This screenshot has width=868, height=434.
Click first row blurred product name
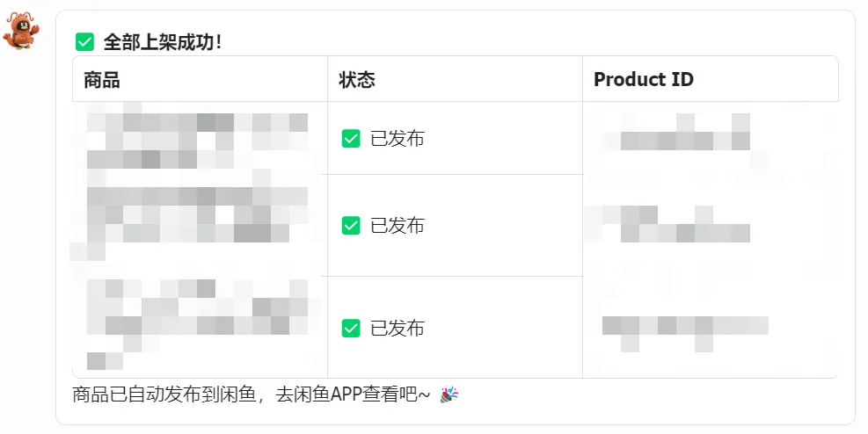click(197, 140)
